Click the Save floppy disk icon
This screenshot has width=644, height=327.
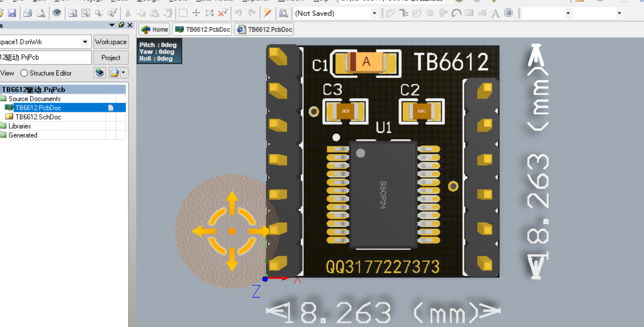click(12, 13)
